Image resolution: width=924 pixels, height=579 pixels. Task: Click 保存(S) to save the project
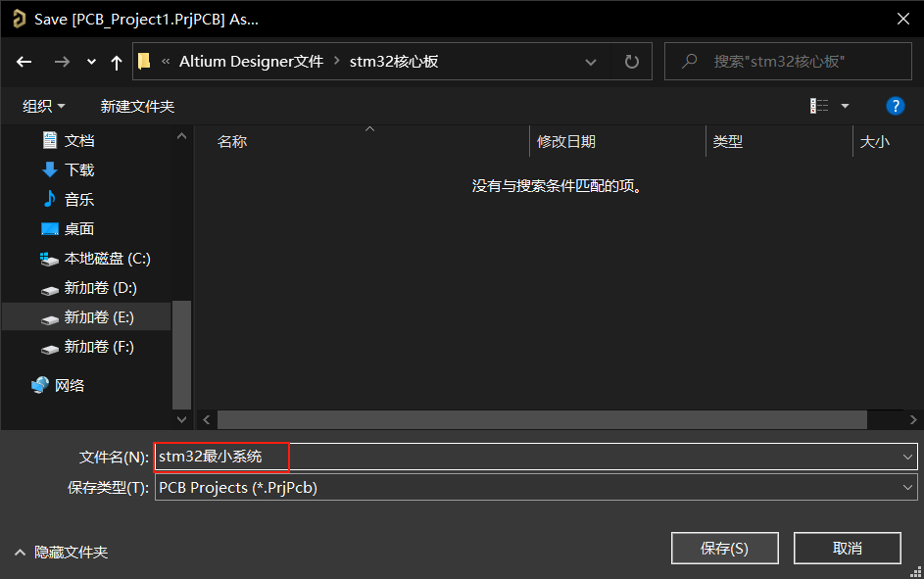[725, 549]
